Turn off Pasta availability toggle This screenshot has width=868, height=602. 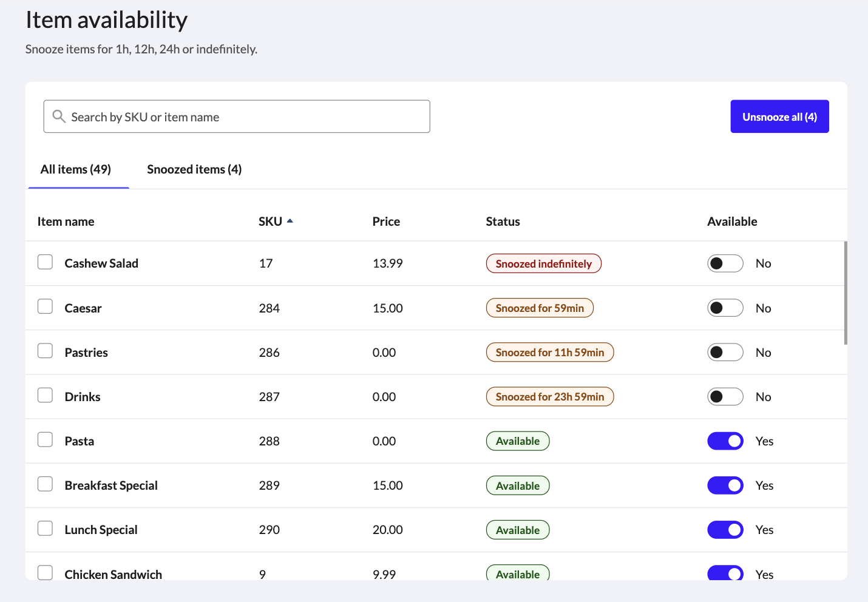(725, 441)
